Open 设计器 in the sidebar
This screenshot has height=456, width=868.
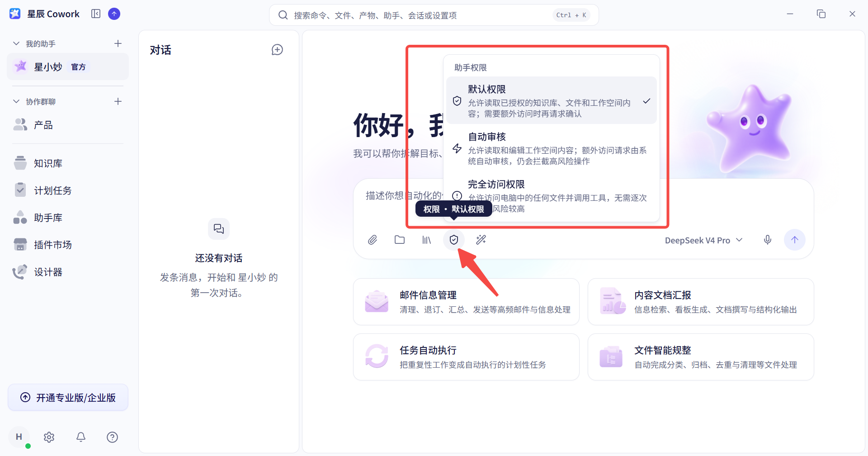[68, 272]
